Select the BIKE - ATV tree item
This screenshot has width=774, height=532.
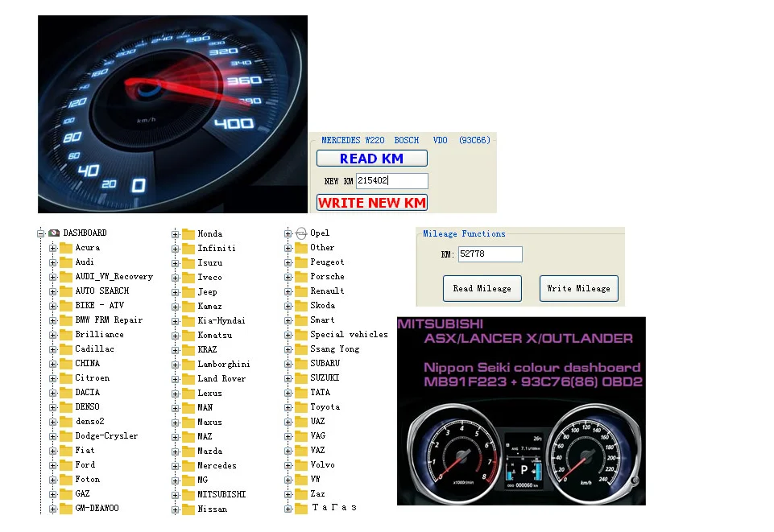pos(100,305)
